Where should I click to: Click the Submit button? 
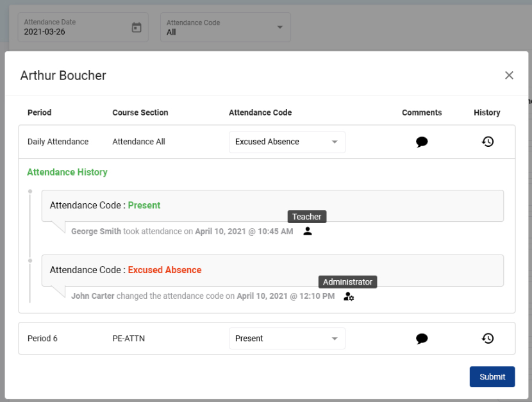(x=492, y=376)
